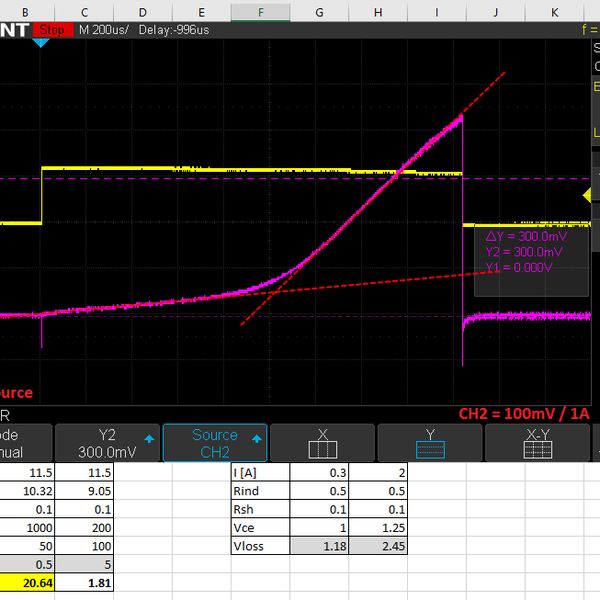Viewport: 600px width, 600px height.
Task: Select the Vloss result cell 2.45
Action: click(378, 544)
